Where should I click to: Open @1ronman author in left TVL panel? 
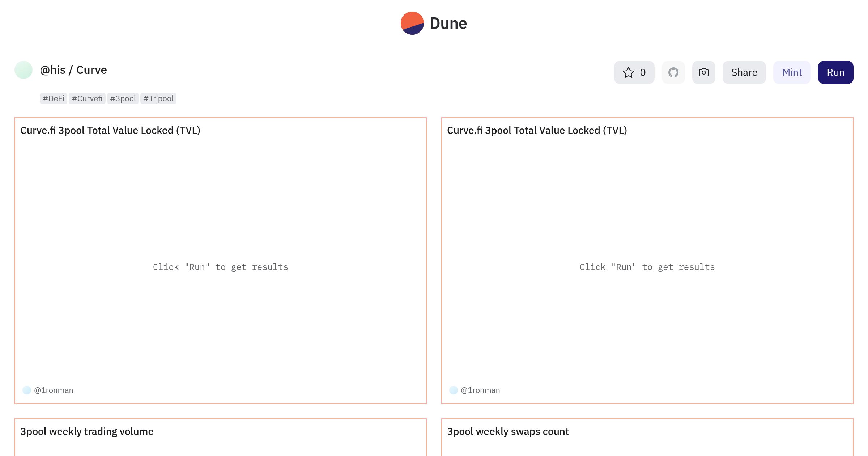tap(54, 390)
